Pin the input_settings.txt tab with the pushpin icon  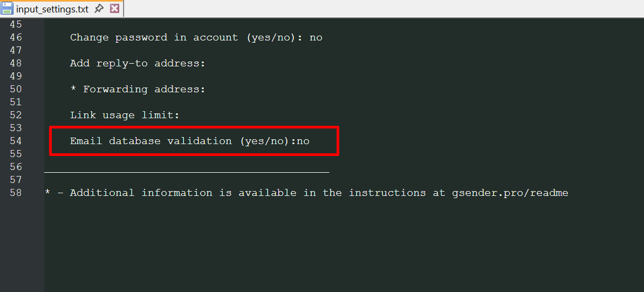coord(99,9)
